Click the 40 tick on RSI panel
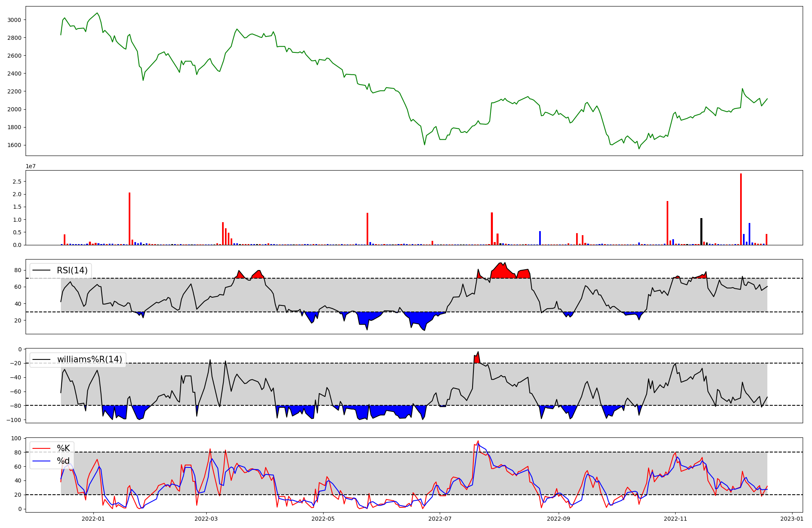This screenshot has width=812, height=528. tap(18, 304)
